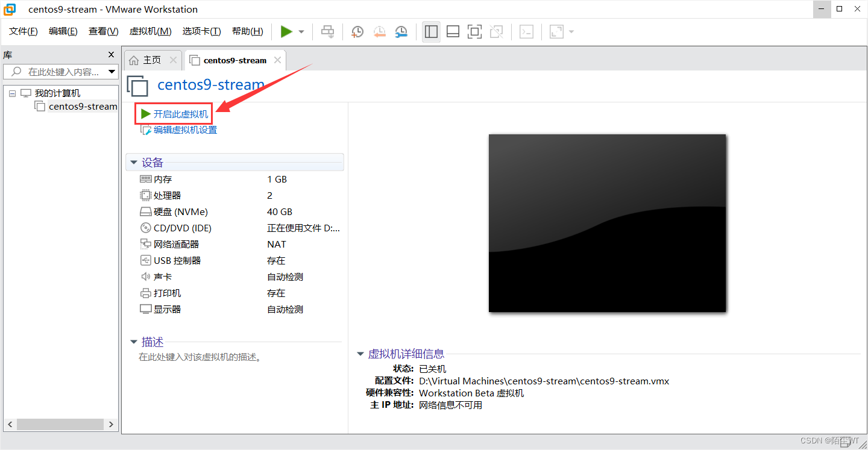This screenshot has width=868, height=450.
Task: Collapse the 设备 section
Action: tap(133, 163)
